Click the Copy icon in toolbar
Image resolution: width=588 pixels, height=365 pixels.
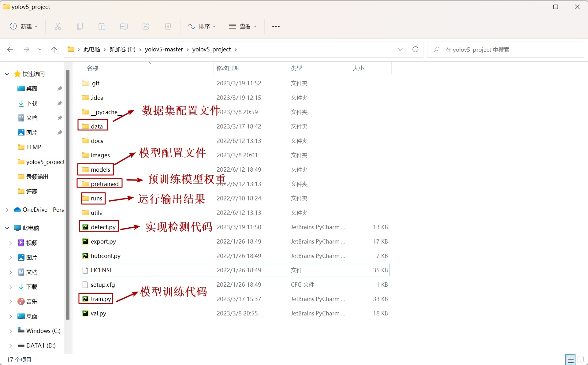80,26
